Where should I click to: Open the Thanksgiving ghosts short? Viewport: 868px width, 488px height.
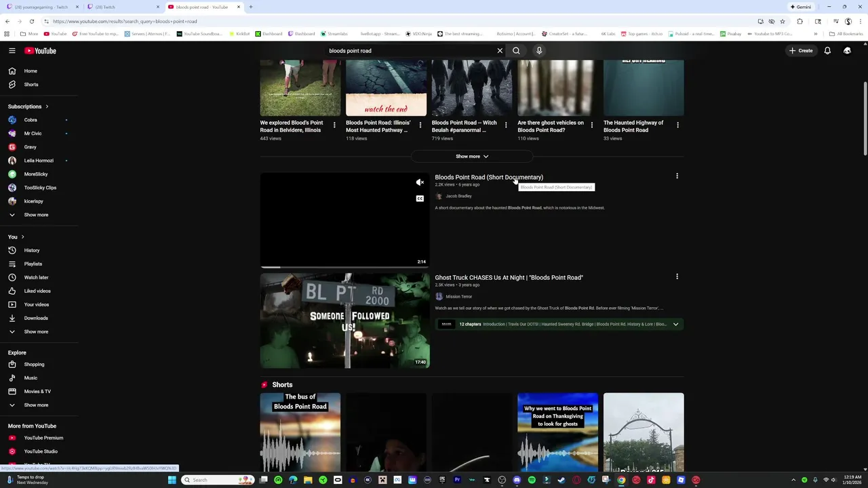tap(557, 432)
